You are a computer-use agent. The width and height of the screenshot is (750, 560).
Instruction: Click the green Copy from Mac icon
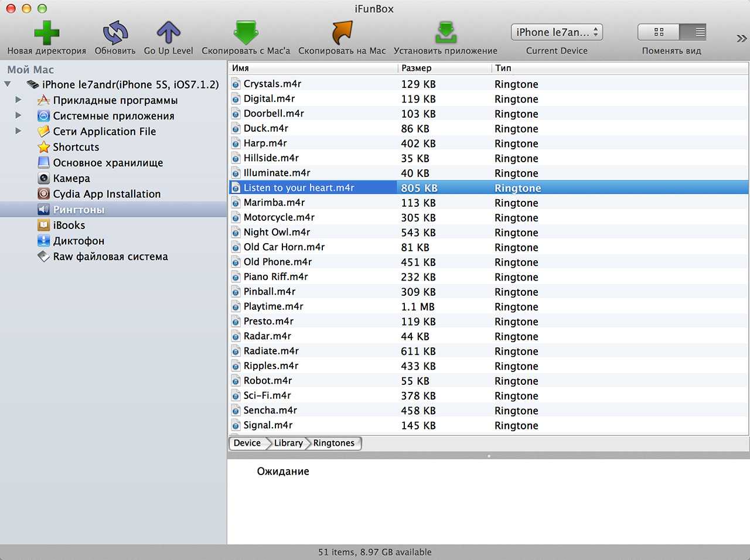tap(246, 33)
